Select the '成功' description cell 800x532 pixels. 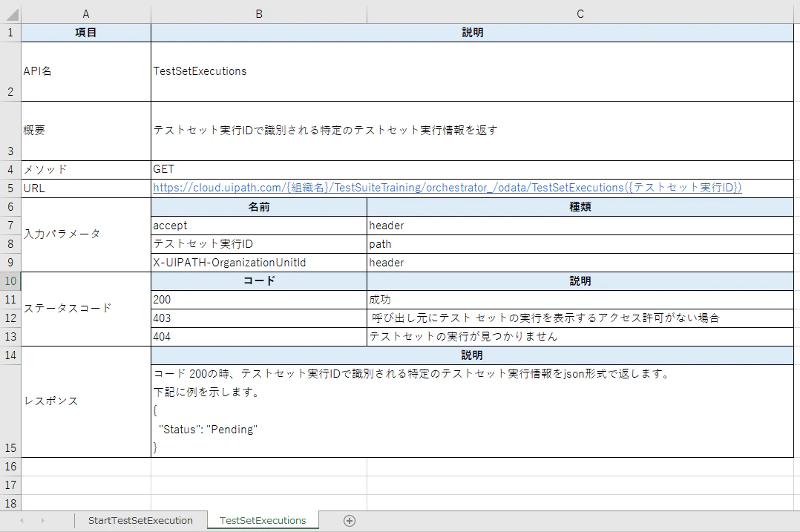pos(580,300)
